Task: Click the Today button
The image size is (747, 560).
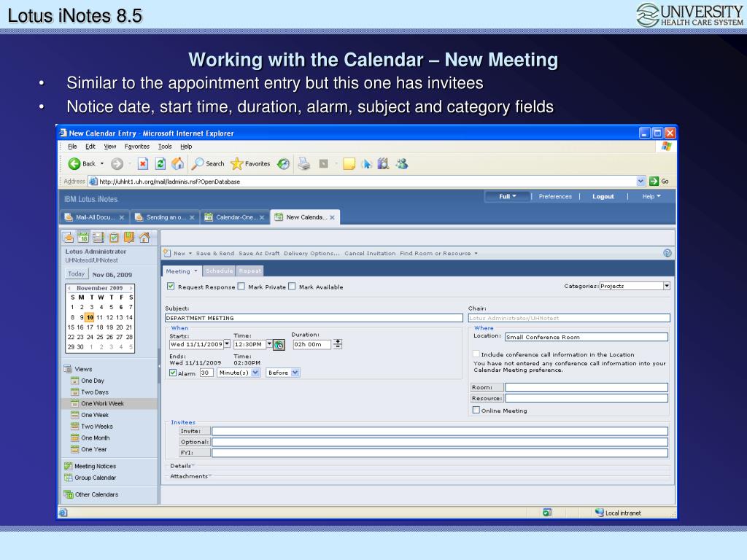Action: click(76, 274)
